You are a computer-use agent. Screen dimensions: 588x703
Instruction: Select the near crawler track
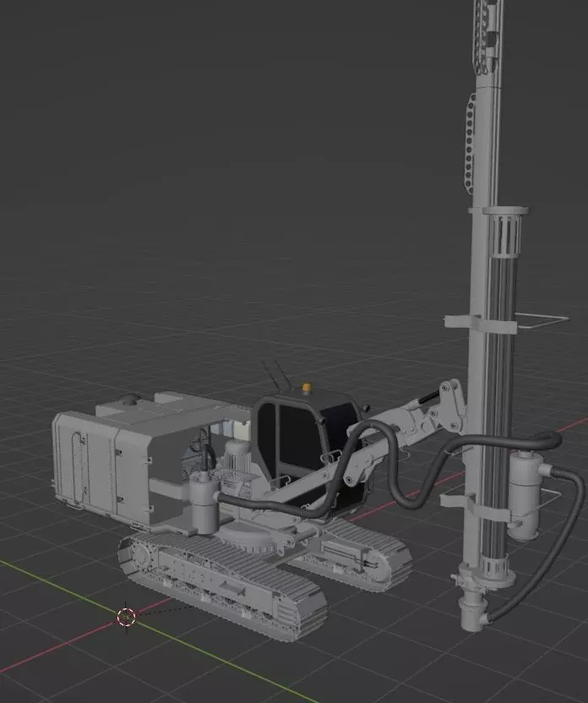tap(222, 585)
